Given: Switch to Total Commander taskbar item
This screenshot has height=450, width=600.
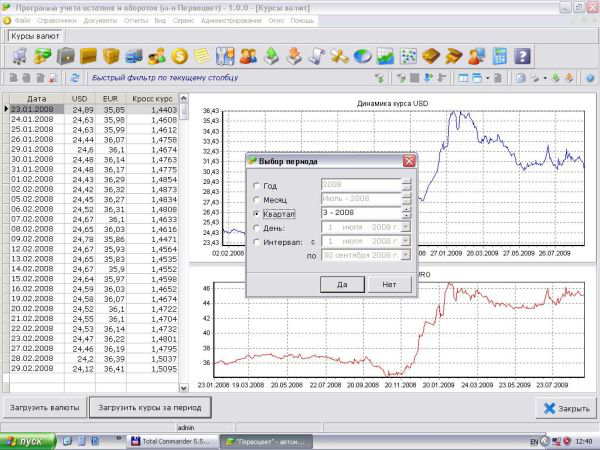Looking at the screenshot, I should (171, 441).
